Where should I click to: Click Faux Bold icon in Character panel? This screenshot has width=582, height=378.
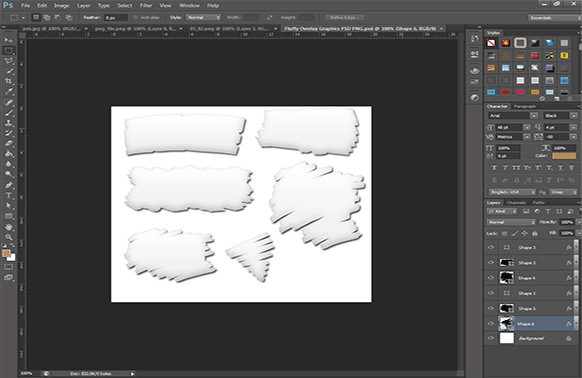pyautogui.click(x=494, y=168)
